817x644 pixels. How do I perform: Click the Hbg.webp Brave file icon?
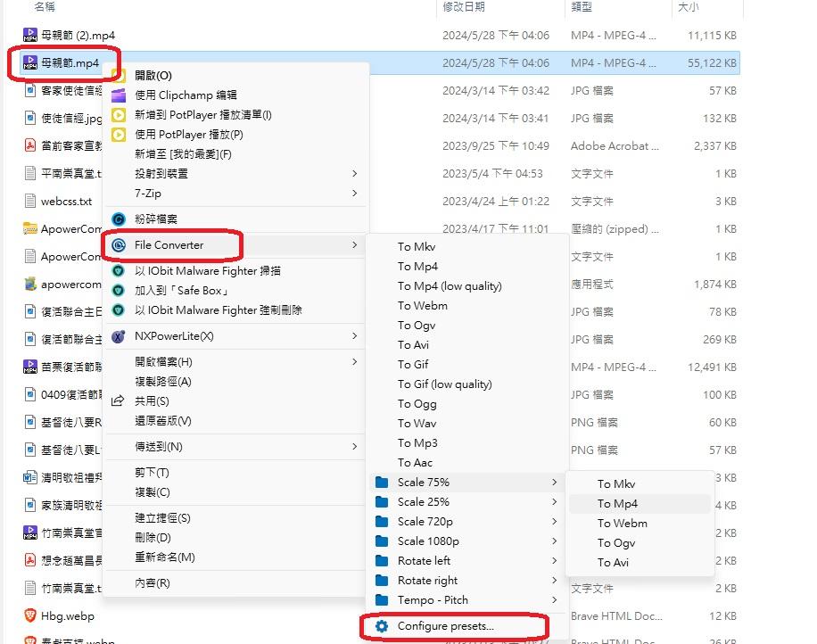tap(30, 615)
